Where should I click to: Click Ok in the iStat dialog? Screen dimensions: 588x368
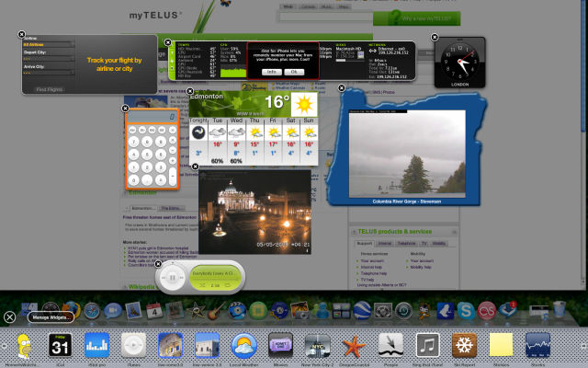point(294,72)
